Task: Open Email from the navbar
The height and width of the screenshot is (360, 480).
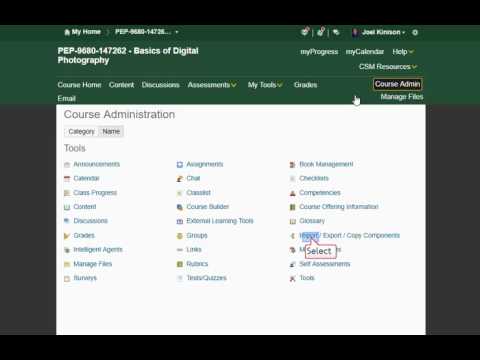Action: coord(66,99)
